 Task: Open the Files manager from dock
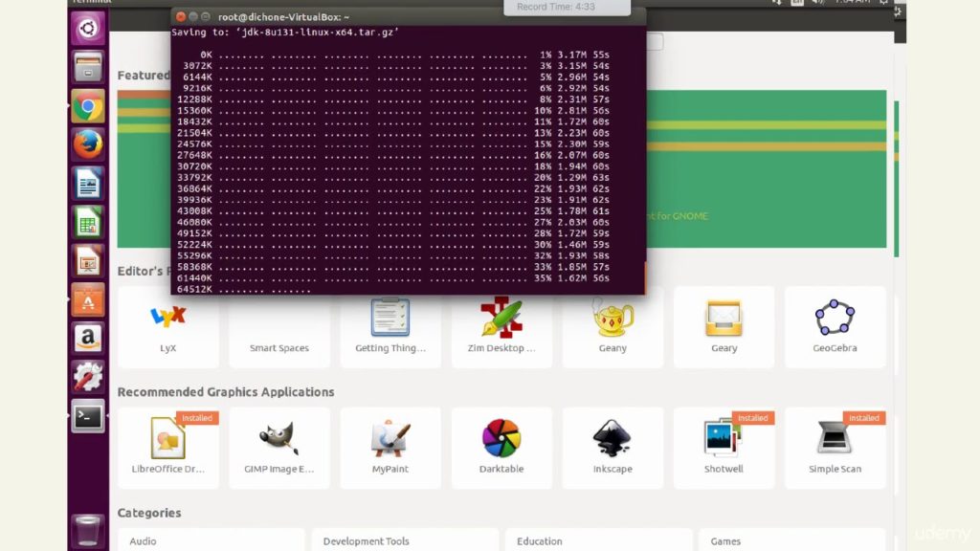click(x=87, y=67)
